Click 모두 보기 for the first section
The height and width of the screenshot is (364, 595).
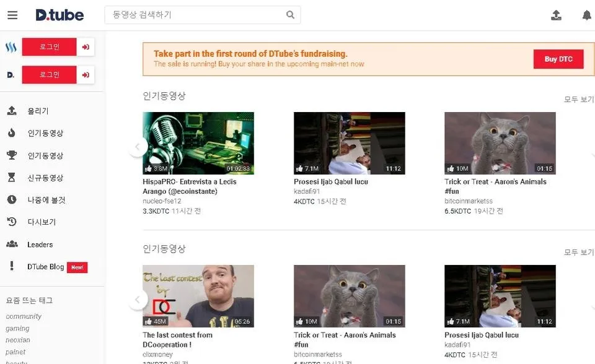click(x=579, y=99)
